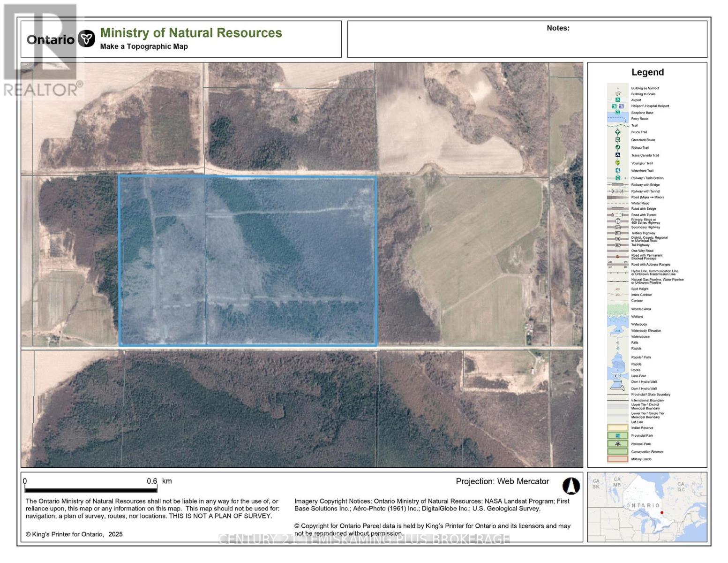
Task: Click the Ministry of Natural Resources heading
Action: tap(191, 33)
